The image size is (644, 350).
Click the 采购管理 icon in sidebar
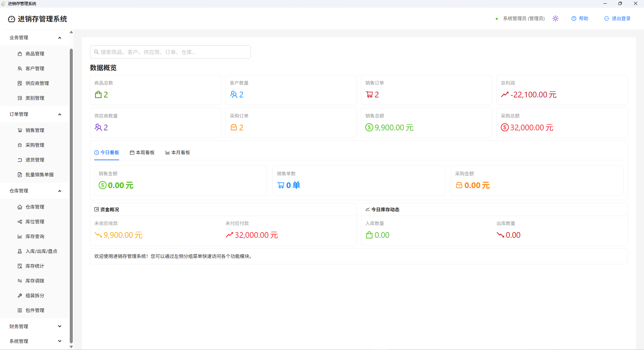[x=20, y=145]
